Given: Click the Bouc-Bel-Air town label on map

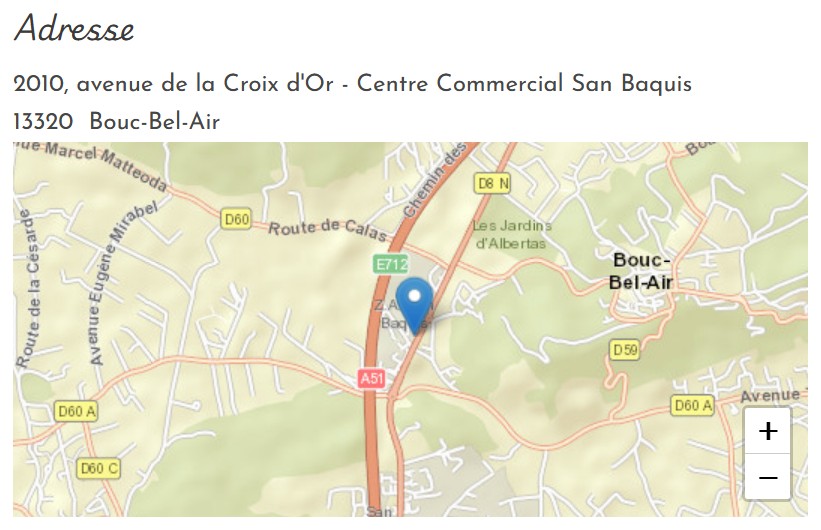Looking at the screenshot, I should (641, 271).
